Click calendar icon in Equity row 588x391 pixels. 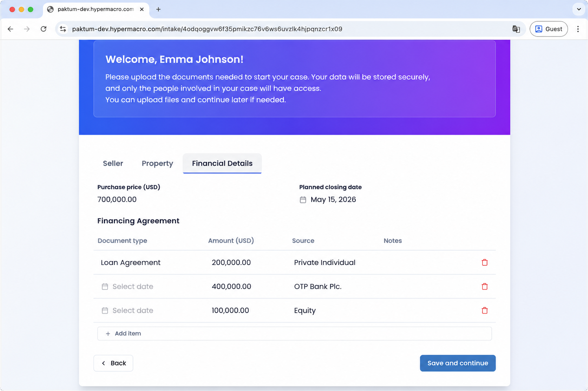(105, 311)
